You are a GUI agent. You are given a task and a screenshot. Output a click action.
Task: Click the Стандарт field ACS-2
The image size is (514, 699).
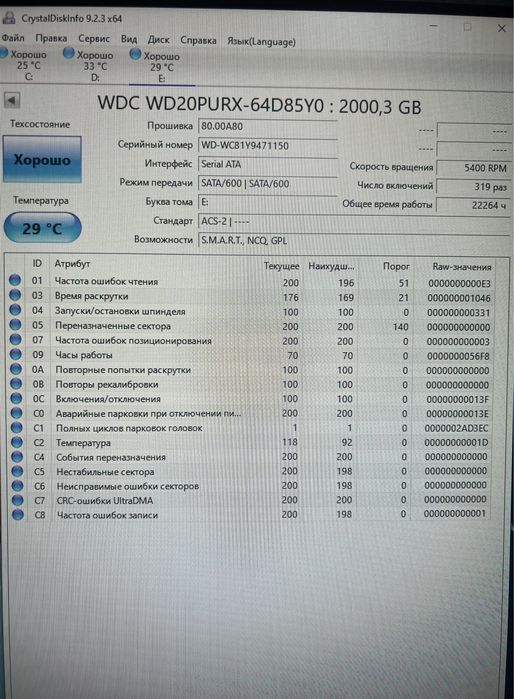click(354, 221)
